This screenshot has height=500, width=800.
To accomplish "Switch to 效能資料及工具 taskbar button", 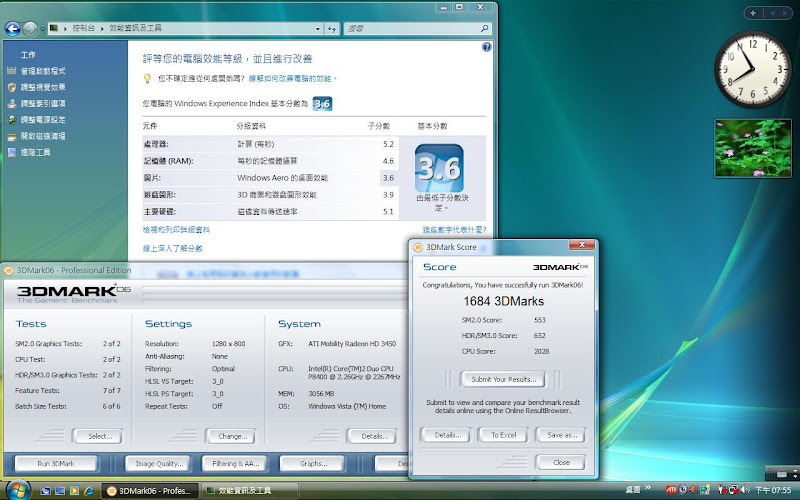I will 249,491.
